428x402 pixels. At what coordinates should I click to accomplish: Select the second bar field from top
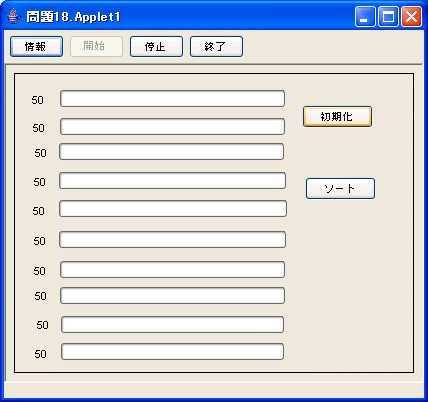[x=172, y=127]
